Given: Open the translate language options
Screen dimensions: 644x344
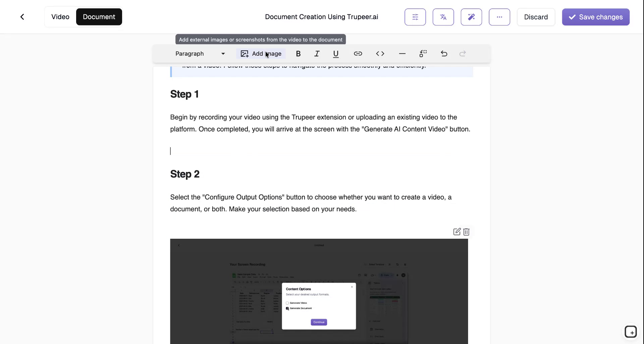Looking at the screenshot, I should point(443,17).
